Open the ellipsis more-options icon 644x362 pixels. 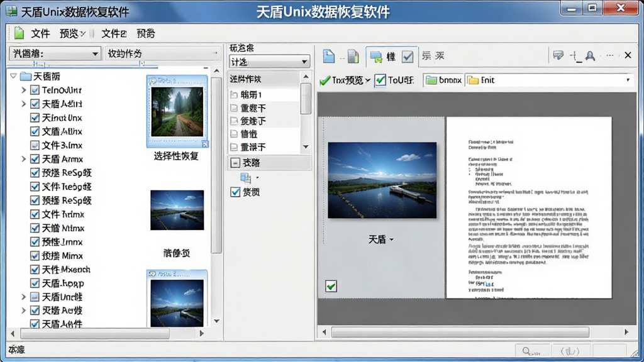[x=610, y=55]
